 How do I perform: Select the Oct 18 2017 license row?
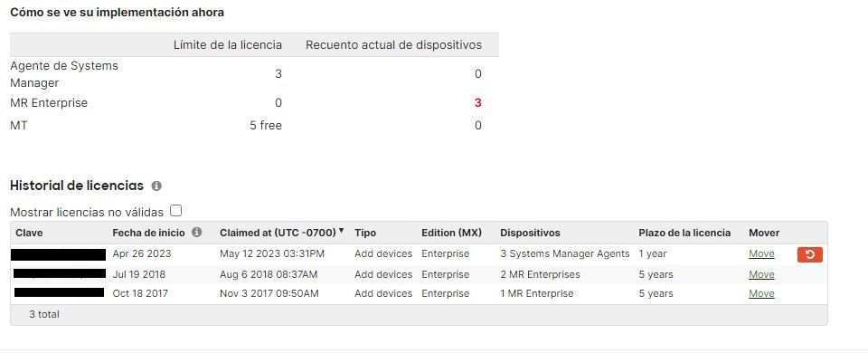pos(419,293)
